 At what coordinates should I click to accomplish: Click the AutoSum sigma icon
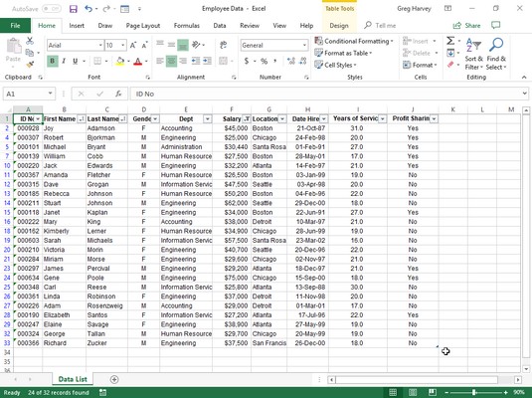[x=450, y=41]
